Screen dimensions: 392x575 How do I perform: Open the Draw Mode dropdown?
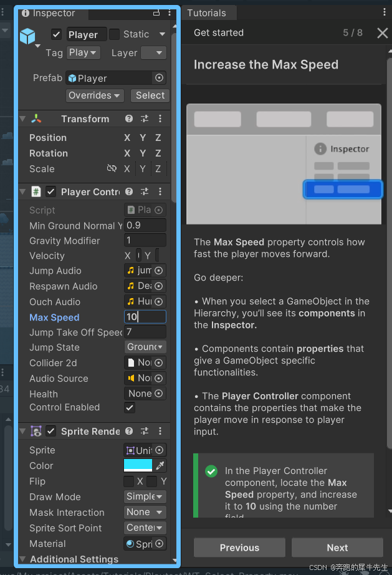(x=145, y=496)
